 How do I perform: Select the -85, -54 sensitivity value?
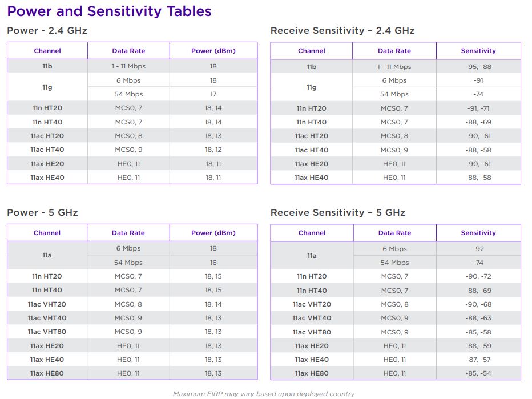(x=478, y=373)
